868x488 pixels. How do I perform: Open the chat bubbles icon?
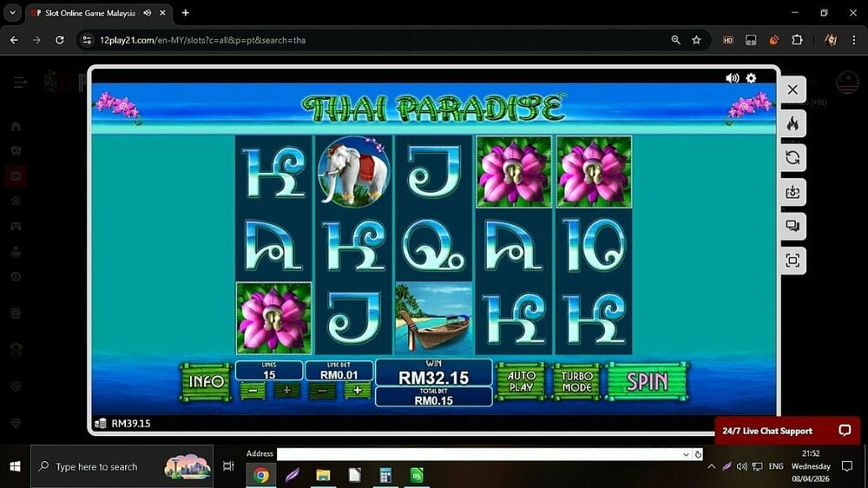[792, 227]
